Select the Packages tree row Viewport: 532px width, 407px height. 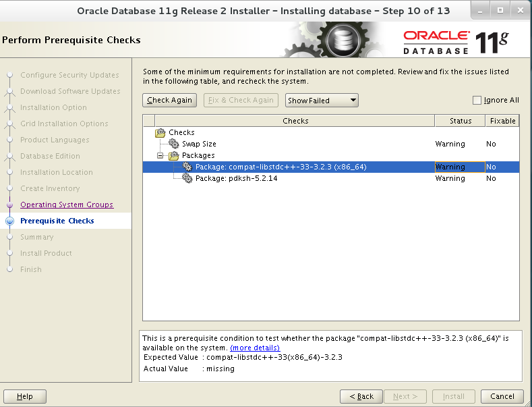click(x=331, y=156)
